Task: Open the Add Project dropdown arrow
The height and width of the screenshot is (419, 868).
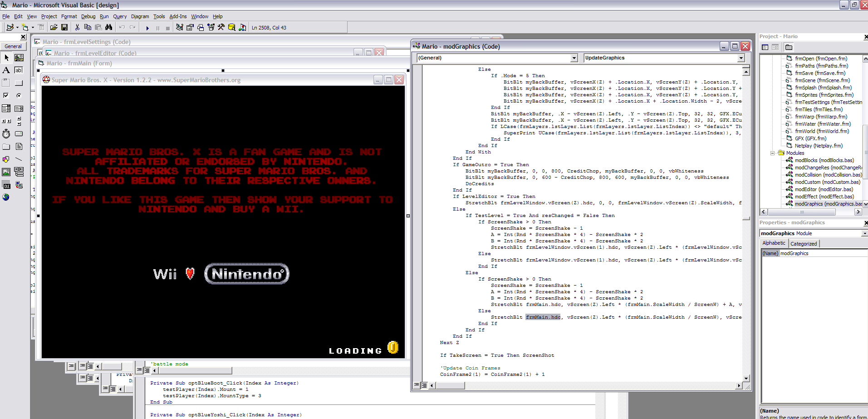Action: tap(17, 28)
